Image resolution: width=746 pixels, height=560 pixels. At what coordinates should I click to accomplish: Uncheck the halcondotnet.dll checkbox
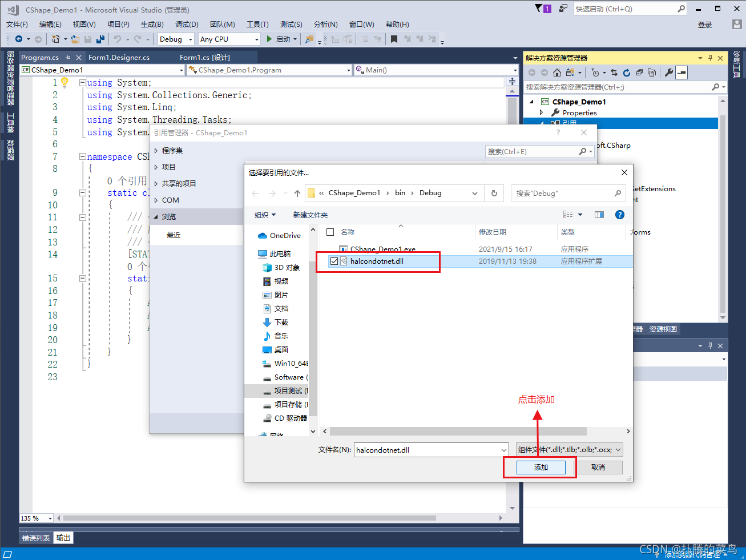point(334,261)
